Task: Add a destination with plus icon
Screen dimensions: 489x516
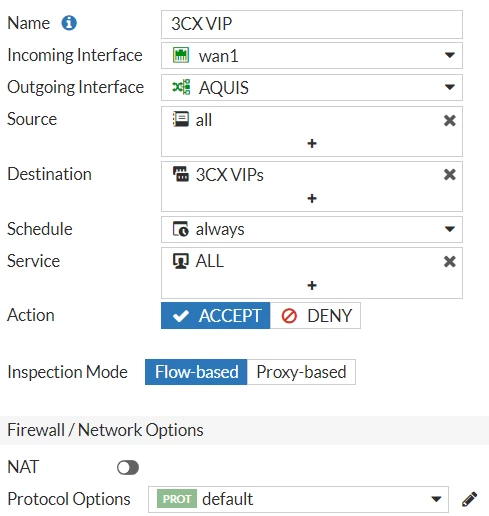Action: [x=312, y=199]
